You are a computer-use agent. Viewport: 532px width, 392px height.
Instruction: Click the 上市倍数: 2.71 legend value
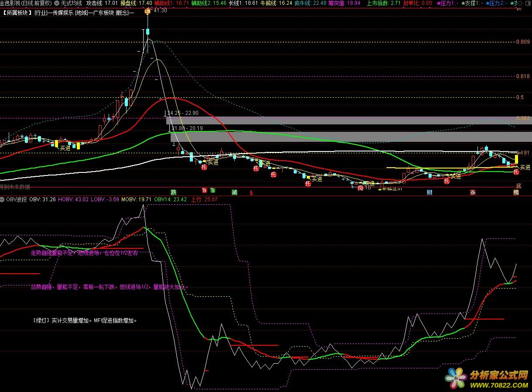[384, 3]
